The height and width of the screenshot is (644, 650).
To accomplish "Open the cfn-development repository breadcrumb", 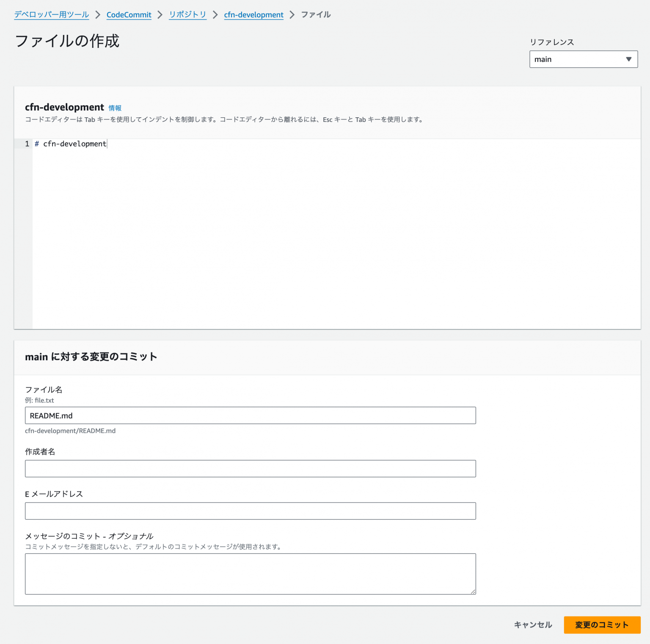I will 253,14.
